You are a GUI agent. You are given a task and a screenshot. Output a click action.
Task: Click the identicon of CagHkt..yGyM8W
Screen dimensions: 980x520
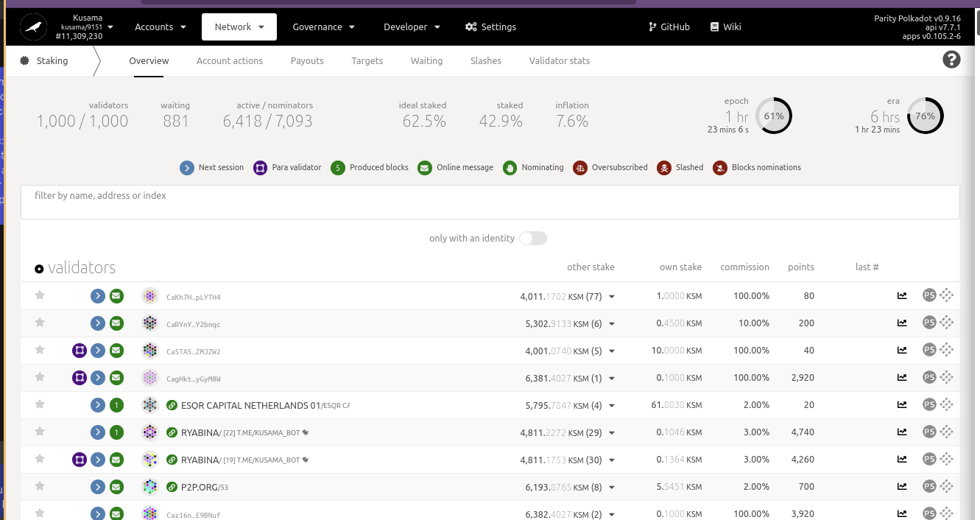tap(150, 378)
